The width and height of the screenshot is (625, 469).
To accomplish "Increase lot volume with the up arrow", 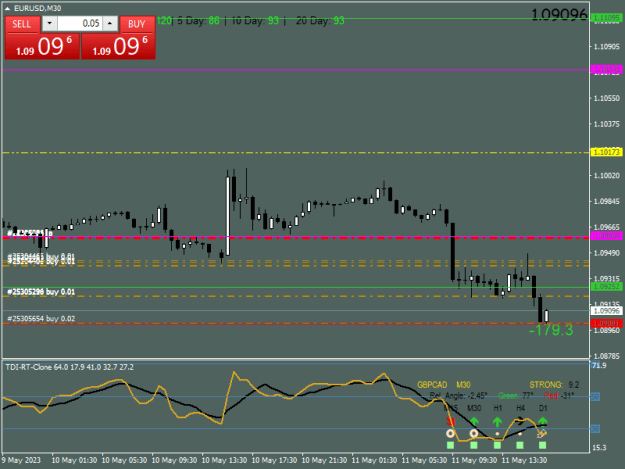I will click(110, 24).
